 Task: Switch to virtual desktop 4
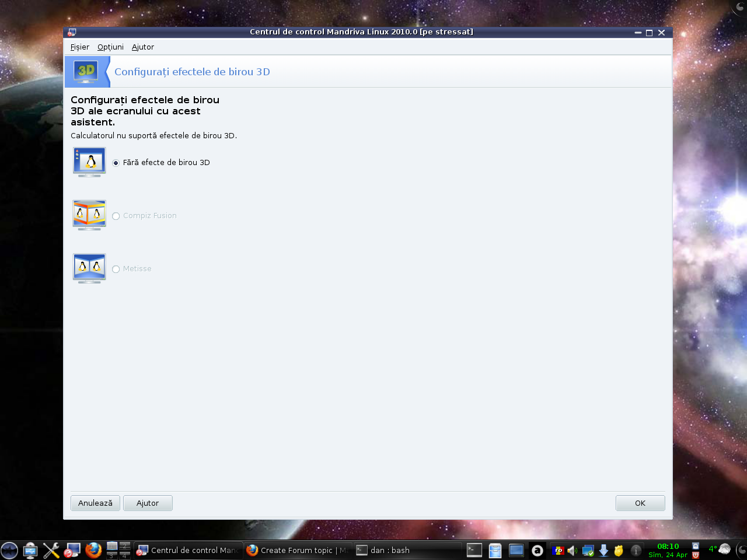coord(124,555)
